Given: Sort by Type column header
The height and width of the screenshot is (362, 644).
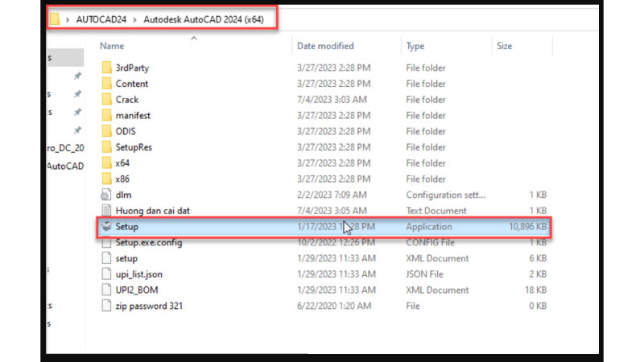Looking at the screenshot, I should point(415,46).
